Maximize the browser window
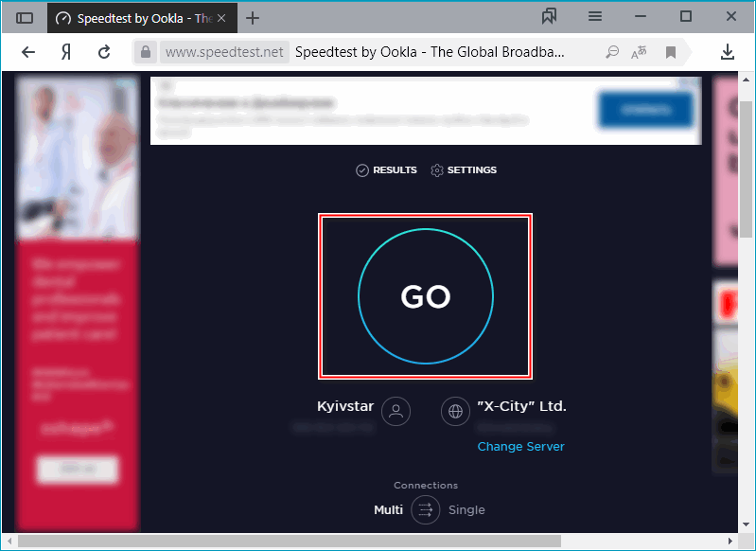 [x=686, y=17]
